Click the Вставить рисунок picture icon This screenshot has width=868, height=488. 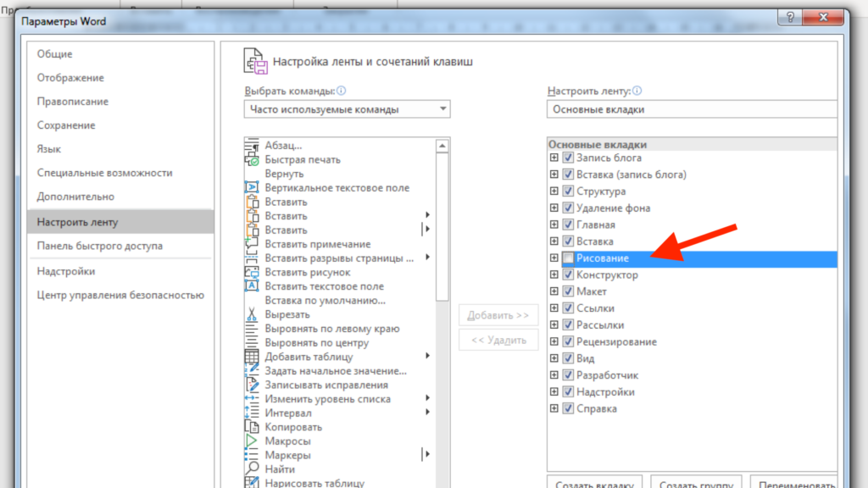coord(252,272)
